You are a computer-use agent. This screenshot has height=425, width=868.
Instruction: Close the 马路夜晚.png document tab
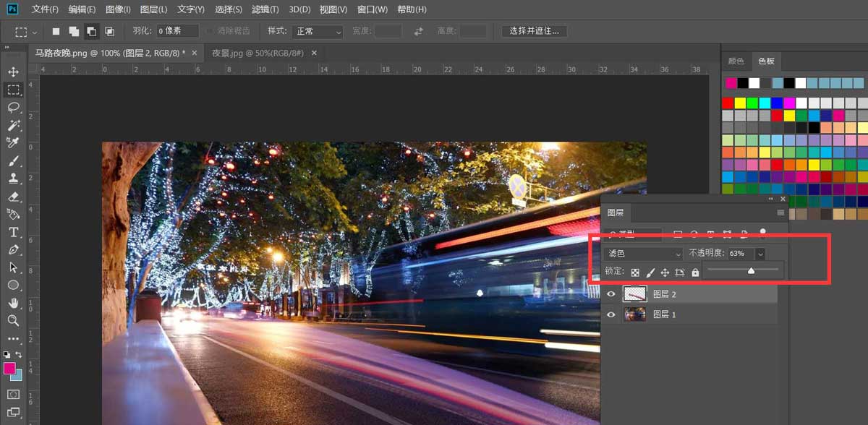194,53
